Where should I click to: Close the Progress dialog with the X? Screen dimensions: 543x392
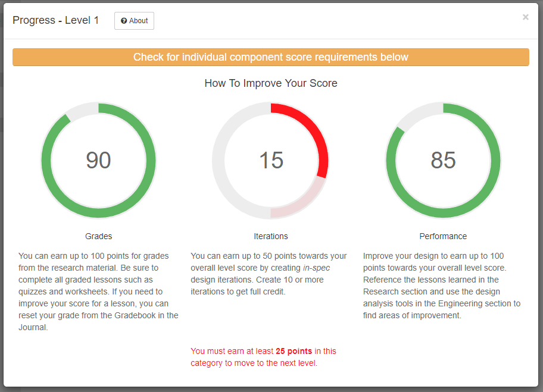pos(525,17)
